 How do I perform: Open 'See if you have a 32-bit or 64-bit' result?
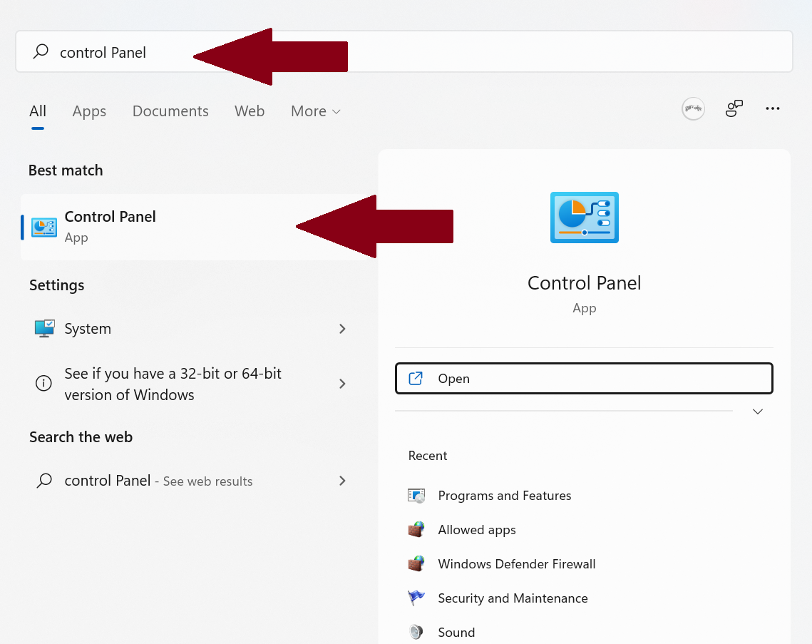[x=190, y=384]
